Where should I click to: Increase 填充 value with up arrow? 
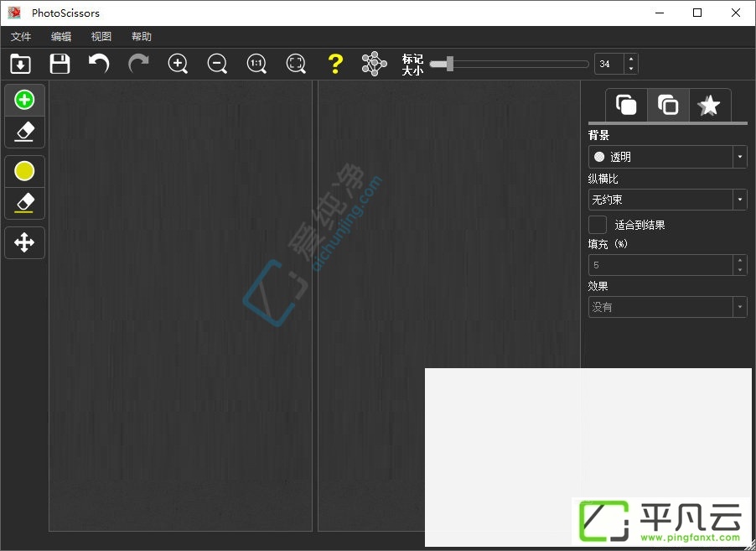click(x=740, y=260)
